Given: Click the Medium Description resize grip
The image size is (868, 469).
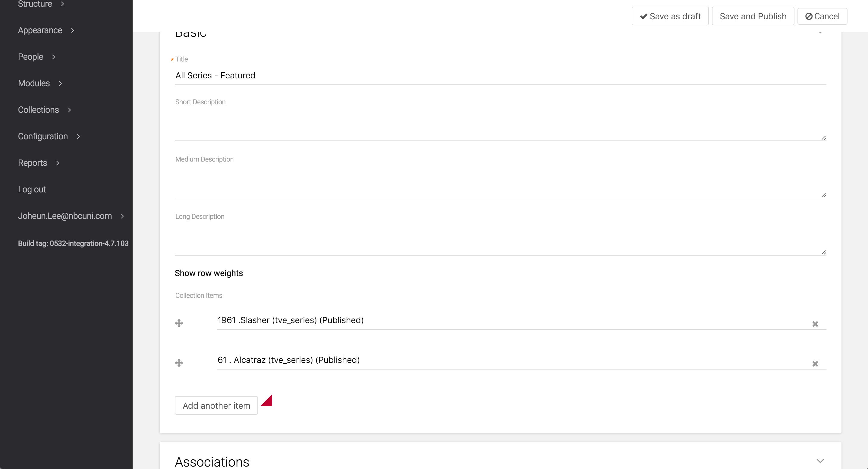Looking at the screenshot, I should pos(823,195).
